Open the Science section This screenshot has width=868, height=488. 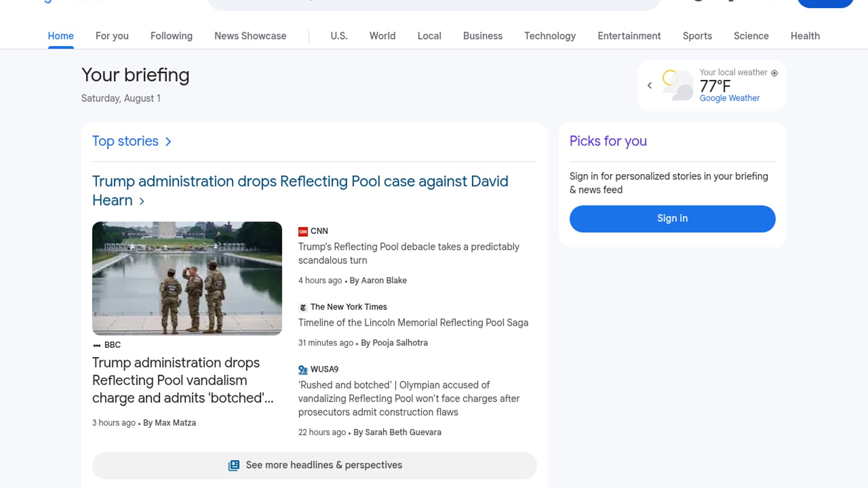[751, 36]
